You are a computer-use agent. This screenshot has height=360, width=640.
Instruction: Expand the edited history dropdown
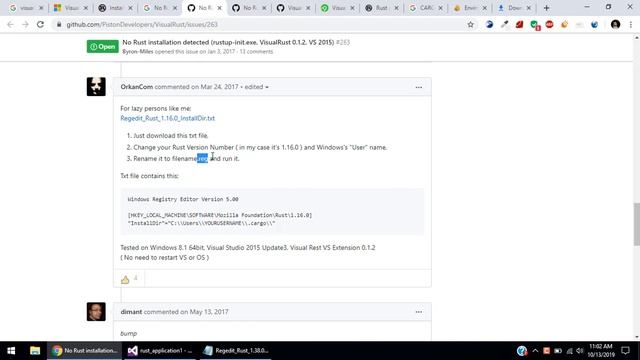tap(256, 87)
